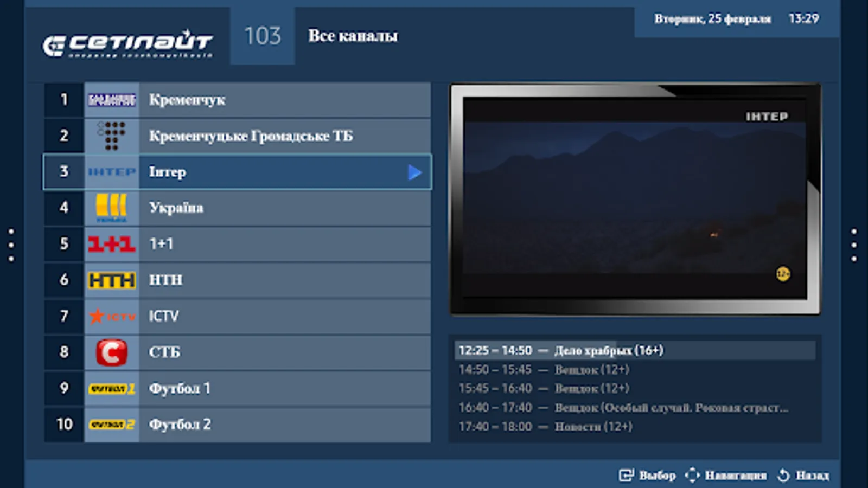Click the НТН channel logo

coord(112,280)
